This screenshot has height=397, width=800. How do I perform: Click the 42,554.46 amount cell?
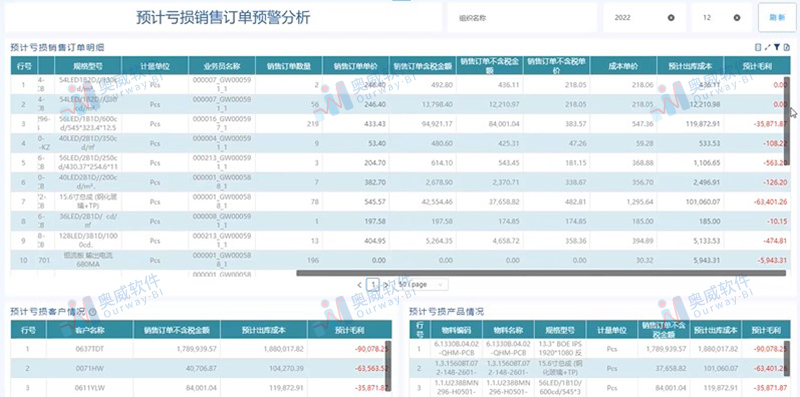pyautogui.click(x=422, y=202)
